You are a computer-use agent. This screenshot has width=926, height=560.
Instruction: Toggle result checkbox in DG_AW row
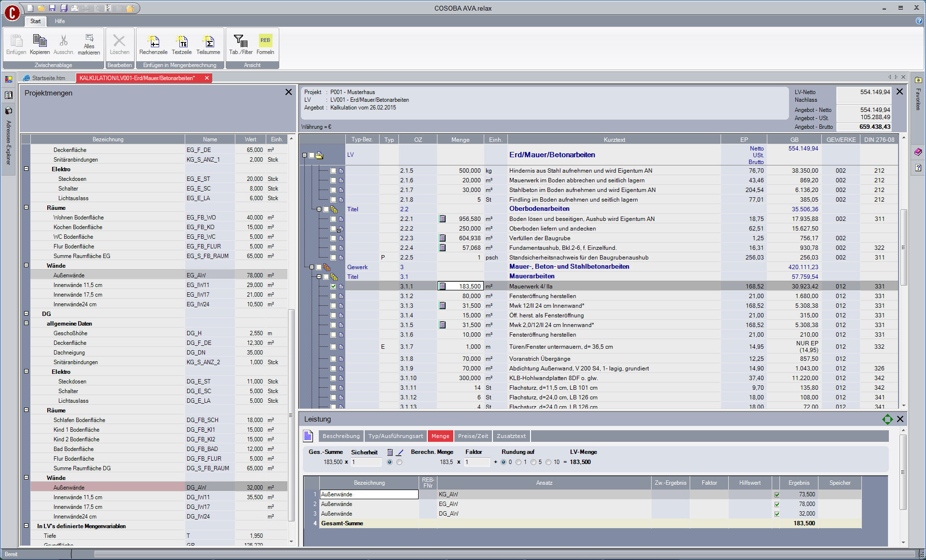click(777, 514)
